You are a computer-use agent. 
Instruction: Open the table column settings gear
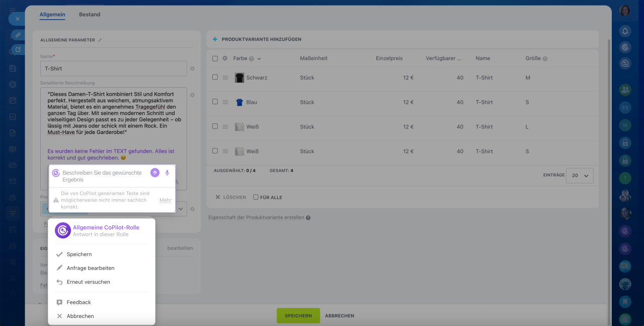pyautogui.click(x=225, y=58)
